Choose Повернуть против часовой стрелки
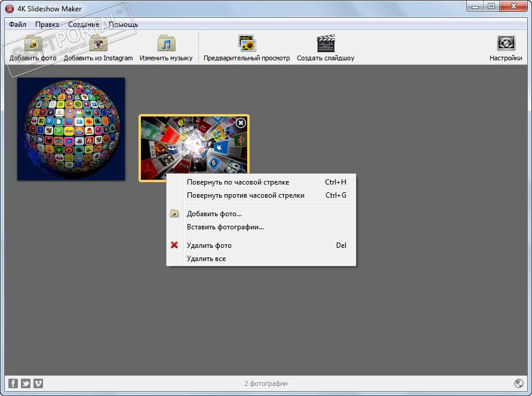 point(262,195)
